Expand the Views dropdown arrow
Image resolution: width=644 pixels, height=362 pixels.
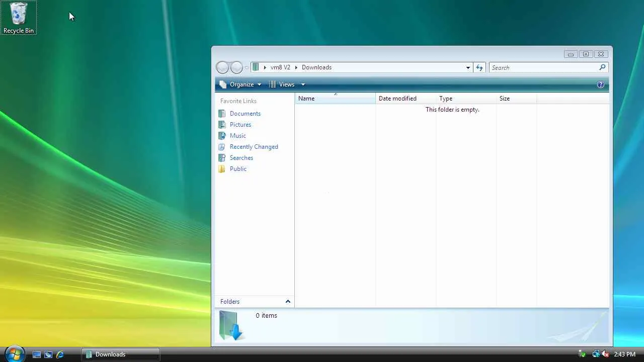[x=303, y=84]
